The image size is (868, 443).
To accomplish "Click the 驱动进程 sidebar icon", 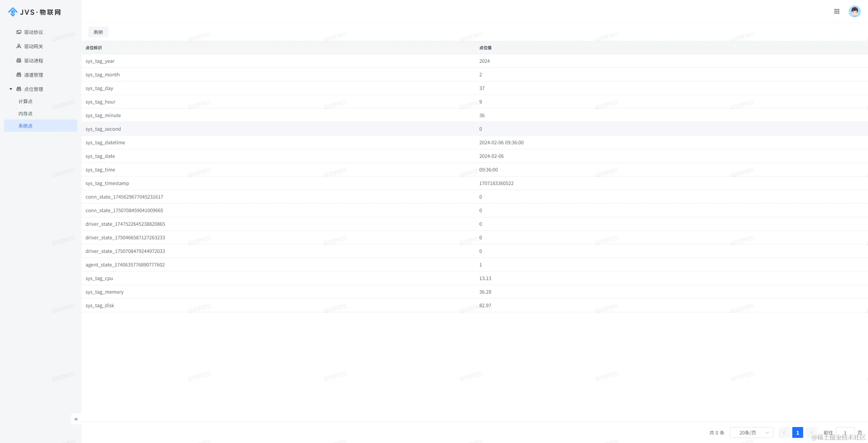I will [x=19, y=61].
